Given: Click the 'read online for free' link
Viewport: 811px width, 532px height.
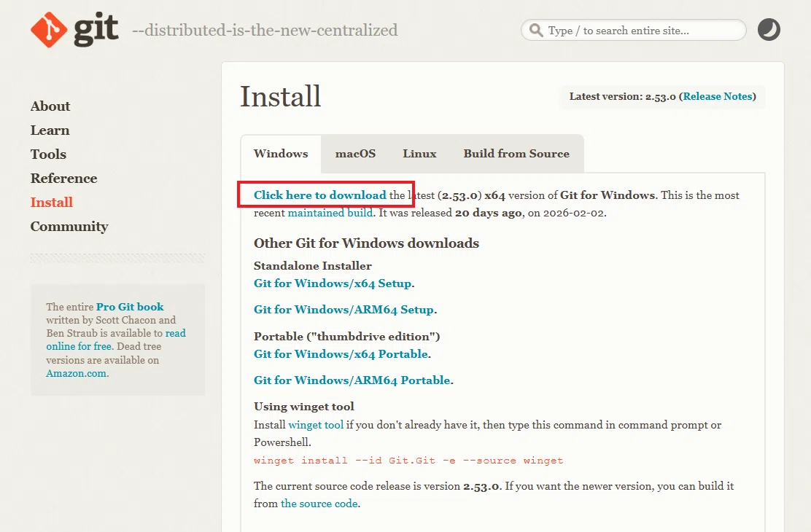Looking at the screenshot, I should (116, 340).
